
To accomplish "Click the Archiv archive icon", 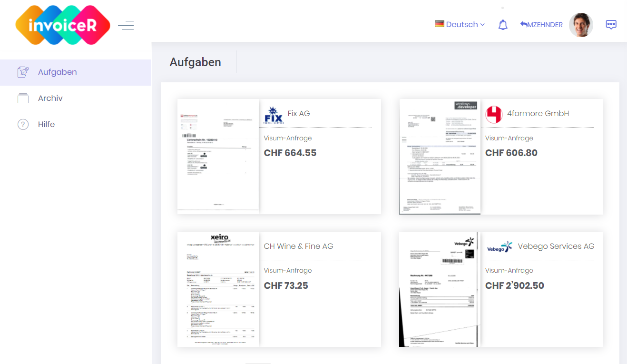I will click(23, 98).
